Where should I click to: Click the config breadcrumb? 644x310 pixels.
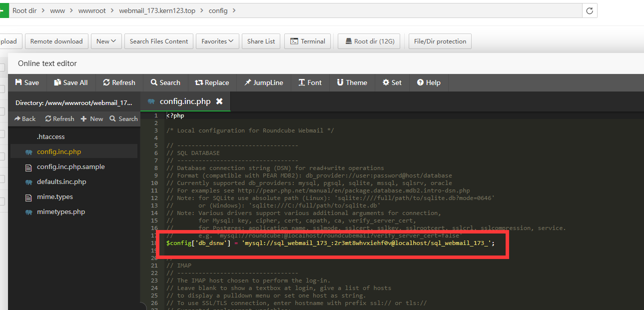[218, 10]
